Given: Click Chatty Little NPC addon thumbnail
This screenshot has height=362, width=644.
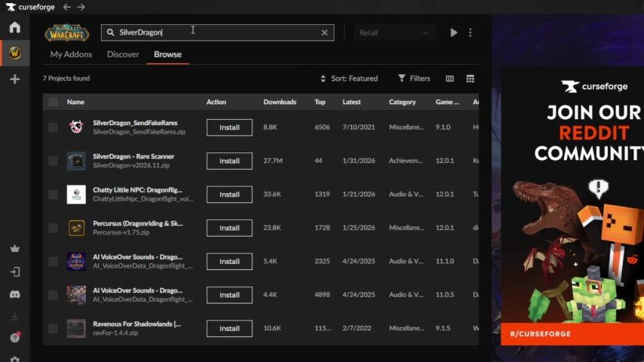Looking at the screenshot, I should pos(76,195).
